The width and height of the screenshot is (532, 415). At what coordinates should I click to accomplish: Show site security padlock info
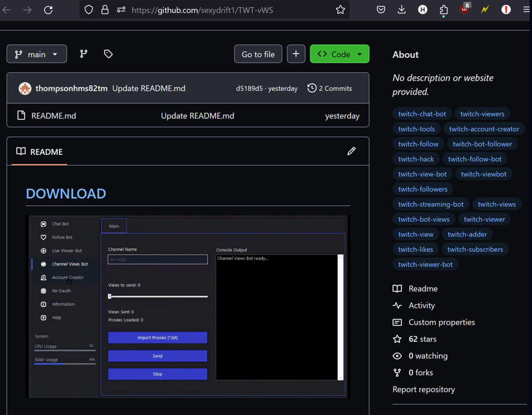tap(105, 10)
